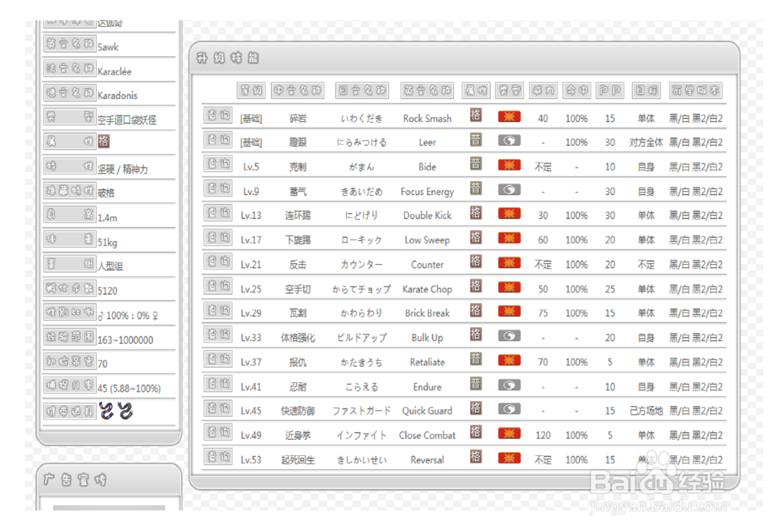
Task: Click the Chinese move name 起死回生
Action: (298, 460)
